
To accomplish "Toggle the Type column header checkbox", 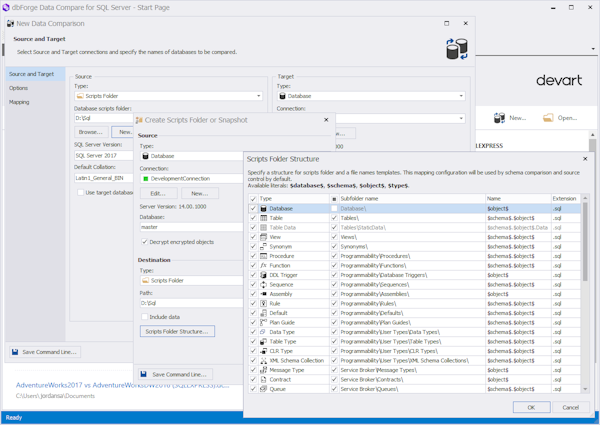I will pyautogui.click(x=253, y=199).
